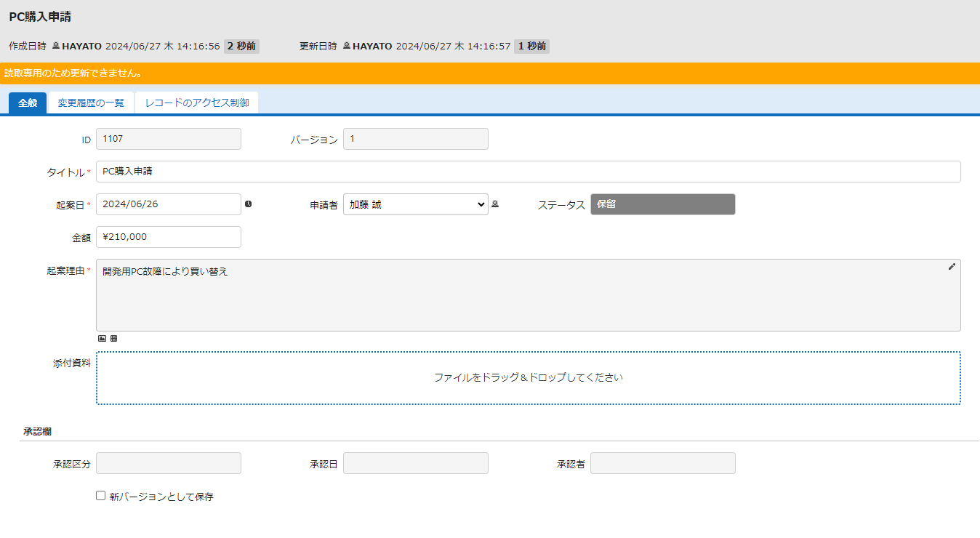Click the 承認日 field

click(416, 463)
